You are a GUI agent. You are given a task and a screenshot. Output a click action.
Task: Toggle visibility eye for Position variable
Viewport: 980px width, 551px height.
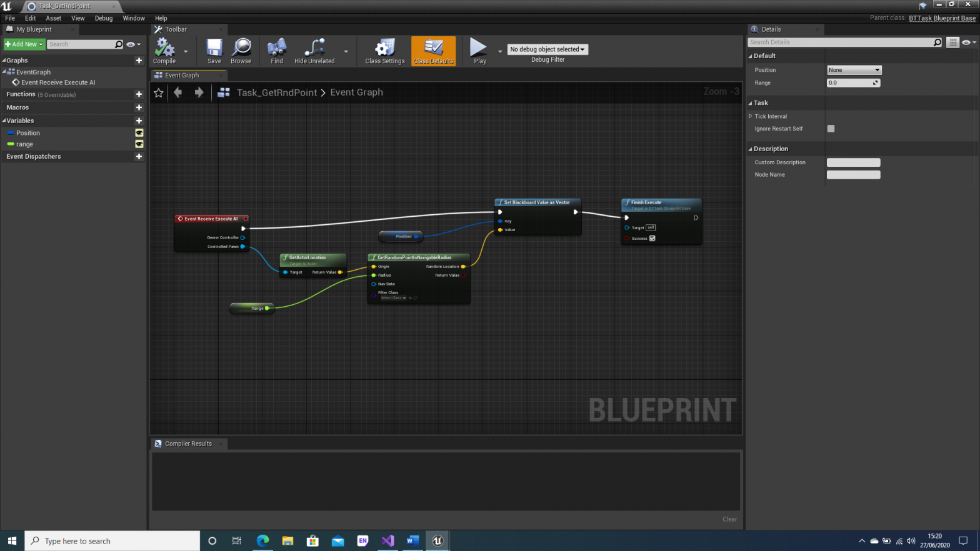(139, 133)
